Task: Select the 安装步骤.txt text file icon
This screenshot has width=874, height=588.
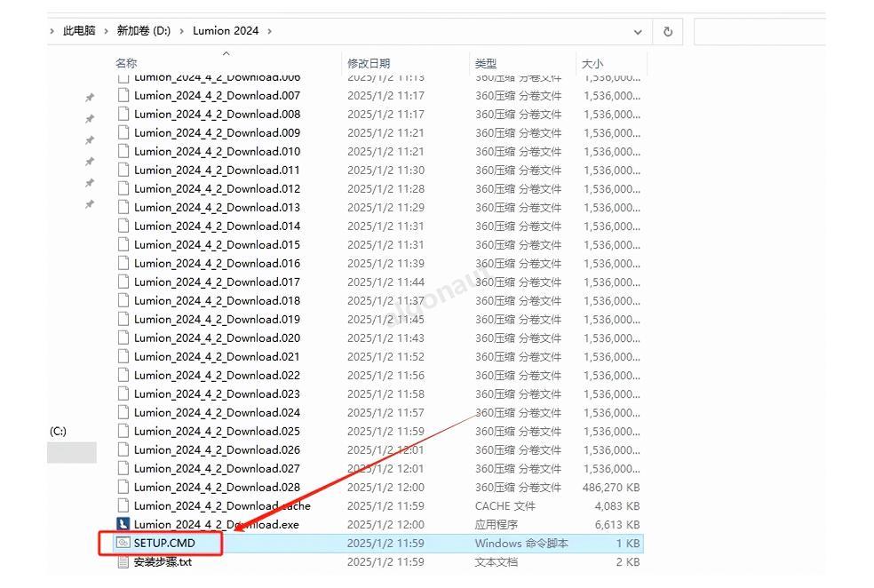Action: 123,562
